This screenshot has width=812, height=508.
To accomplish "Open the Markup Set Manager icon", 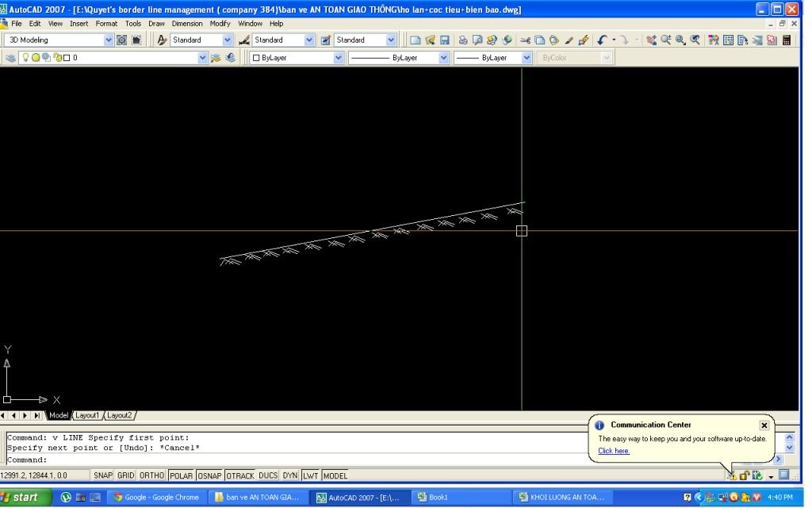I will (x=772, y=40).
